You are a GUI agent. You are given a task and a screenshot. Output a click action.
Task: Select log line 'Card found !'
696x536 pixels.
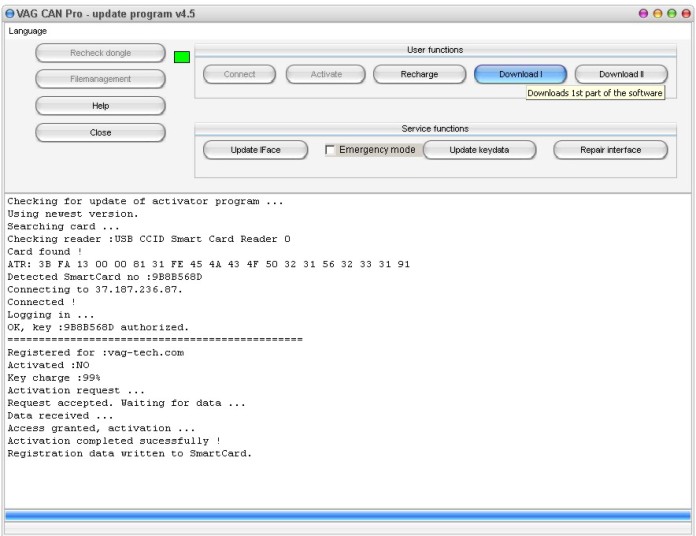click(x=45, y=252)
